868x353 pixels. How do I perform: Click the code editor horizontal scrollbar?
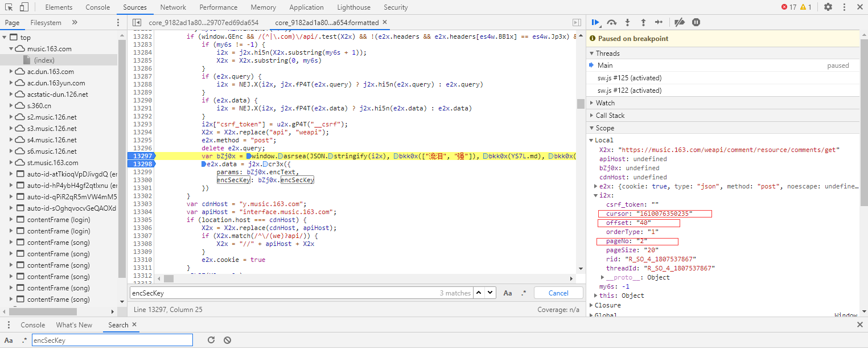364,278
